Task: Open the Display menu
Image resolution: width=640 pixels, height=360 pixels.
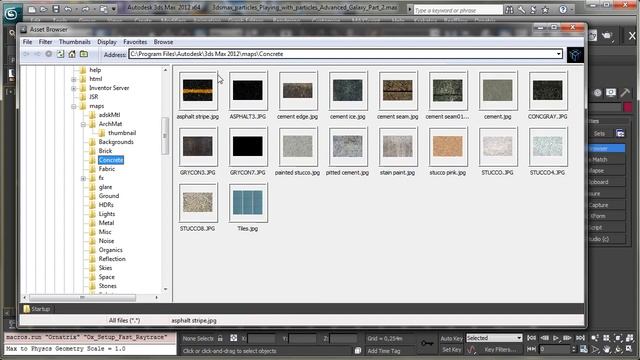Action: coord(107,42)
